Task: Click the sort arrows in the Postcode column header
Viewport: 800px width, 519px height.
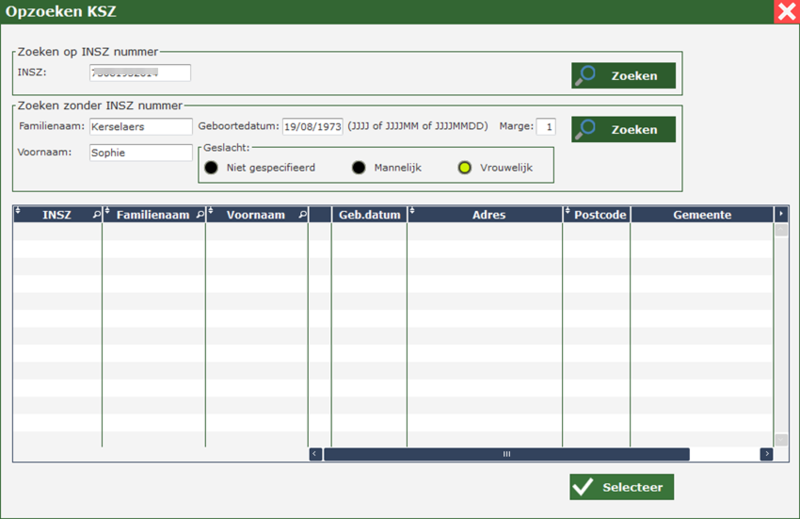Action: 568,213
